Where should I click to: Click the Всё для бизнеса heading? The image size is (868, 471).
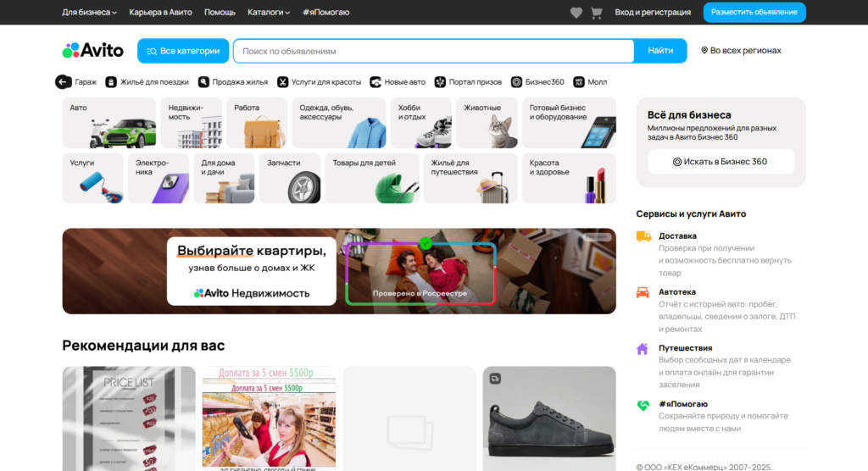(689, 115)
